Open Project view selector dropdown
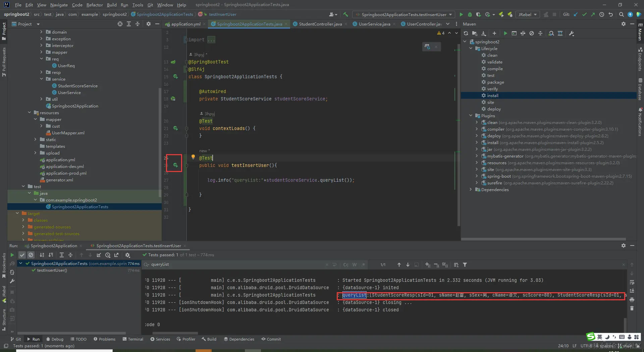 [26, 24]
